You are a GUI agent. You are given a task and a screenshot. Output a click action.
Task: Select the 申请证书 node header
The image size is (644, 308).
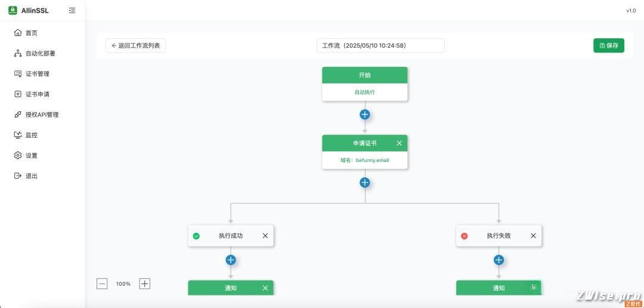tap(365, 143)
